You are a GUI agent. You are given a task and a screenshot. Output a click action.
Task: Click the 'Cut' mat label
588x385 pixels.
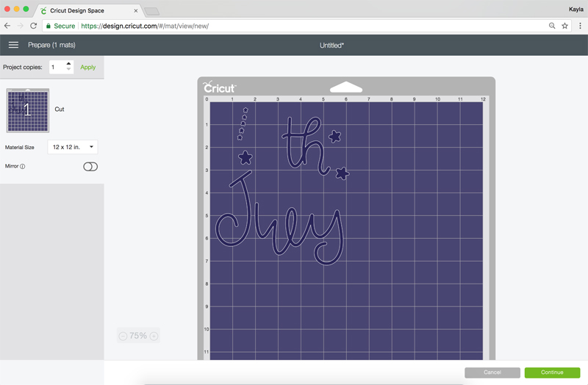point(60,109)
